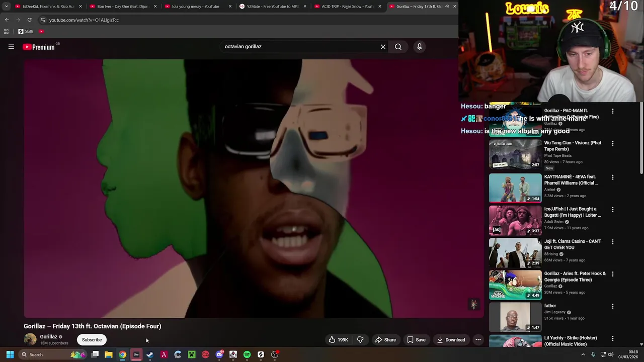Open more actions ellipsis under video

(478, 340)
